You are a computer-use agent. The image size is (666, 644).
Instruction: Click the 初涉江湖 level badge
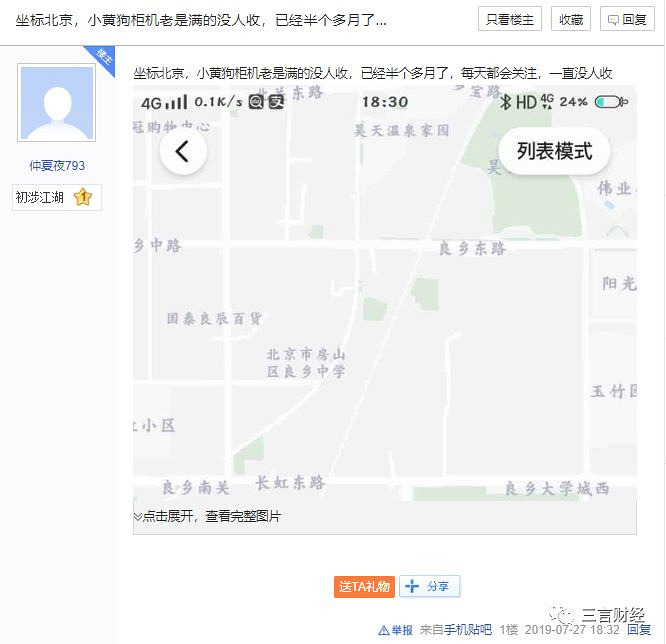[x=57, y=197]
